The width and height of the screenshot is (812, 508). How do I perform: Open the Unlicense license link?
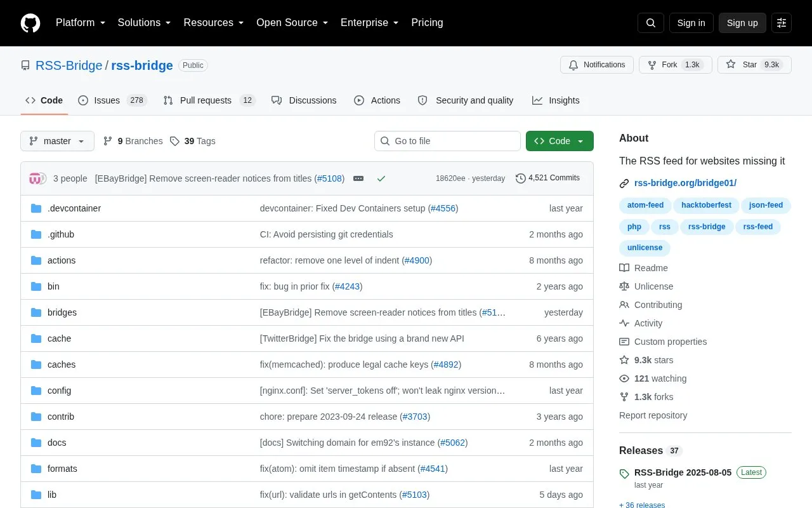(646, 286)
